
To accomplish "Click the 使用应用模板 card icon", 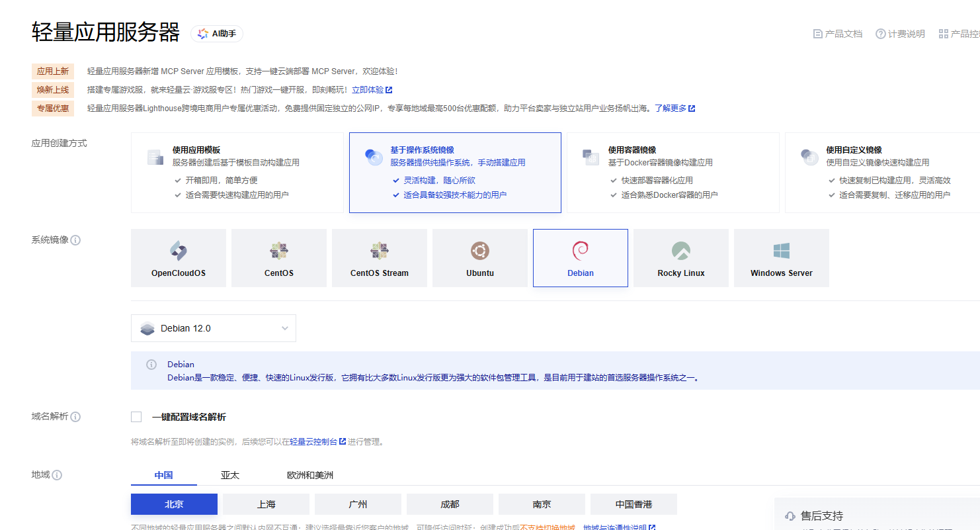I will click(155, 157).
